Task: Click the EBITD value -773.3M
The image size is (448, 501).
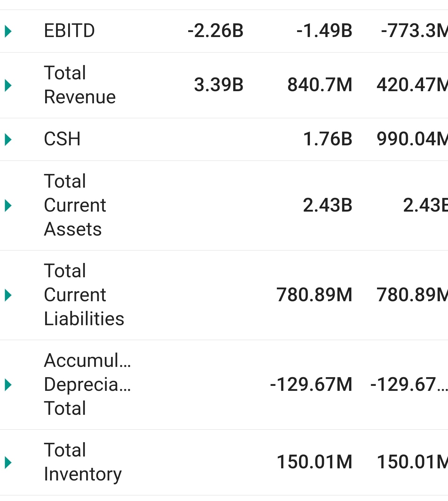Action: coord(414,31)
